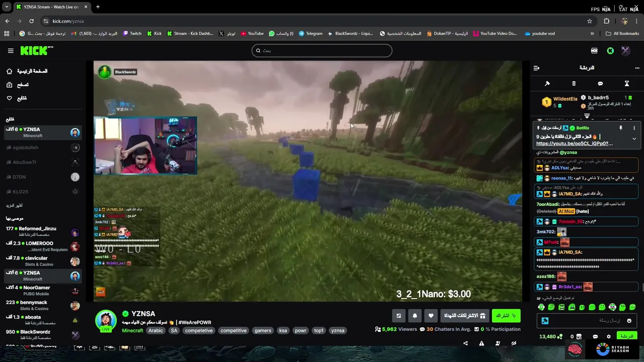Open browser extensions puzzle icon
644x362 pixels.
pyautogui.click(x=607, y=21)
